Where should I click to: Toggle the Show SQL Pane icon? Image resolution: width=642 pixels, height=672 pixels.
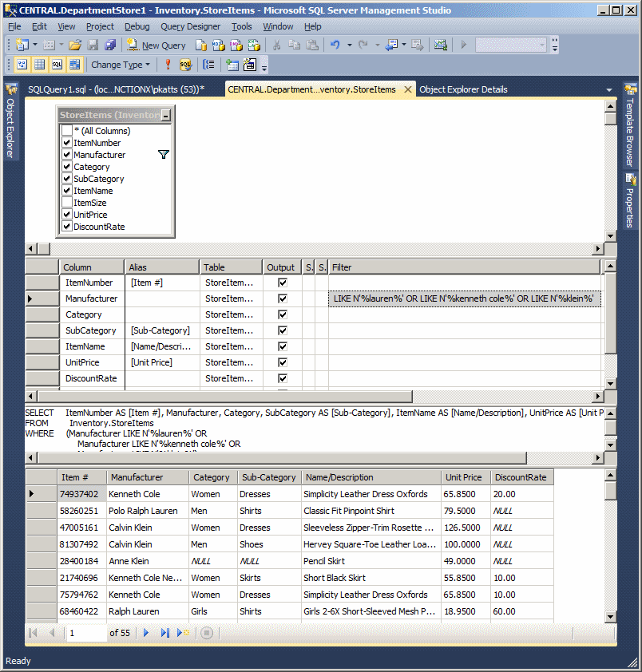pos(57,65)
